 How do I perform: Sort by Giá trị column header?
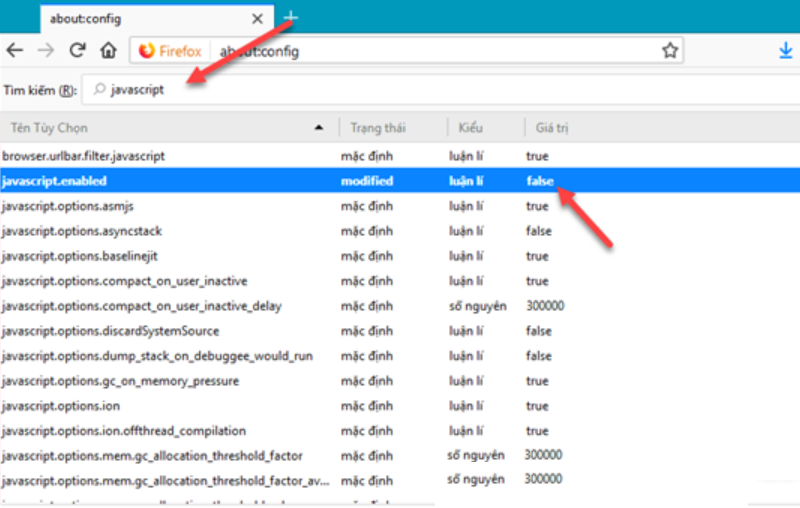coord(662,128)
